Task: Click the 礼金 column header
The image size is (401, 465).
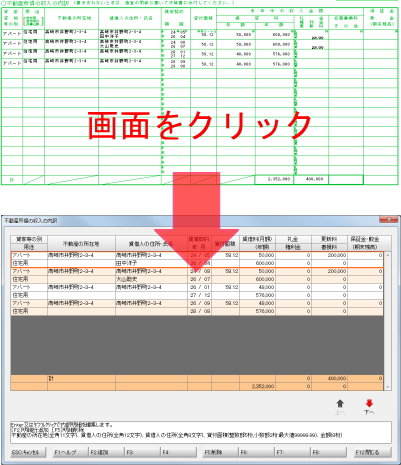Action: tap(293, 239)
